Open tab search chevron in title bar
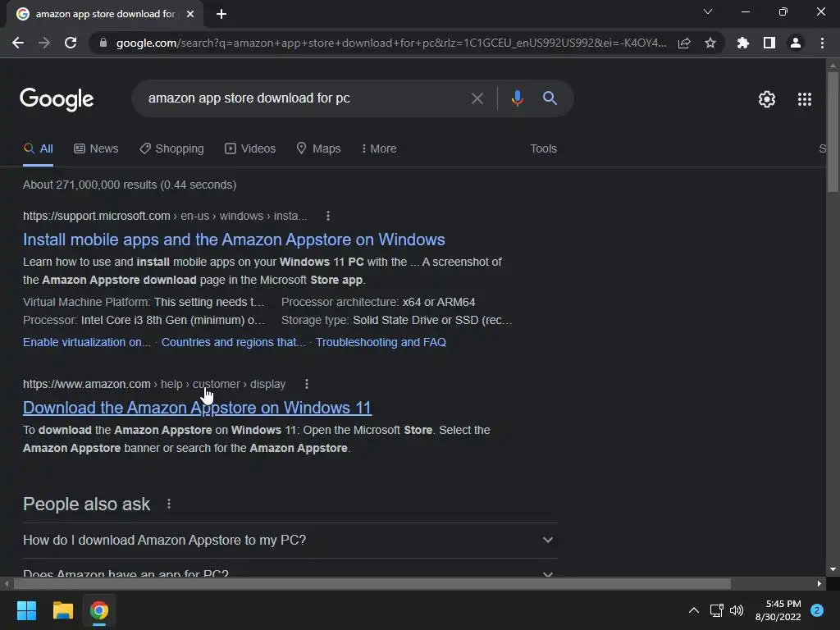 [x=708, y=11]
